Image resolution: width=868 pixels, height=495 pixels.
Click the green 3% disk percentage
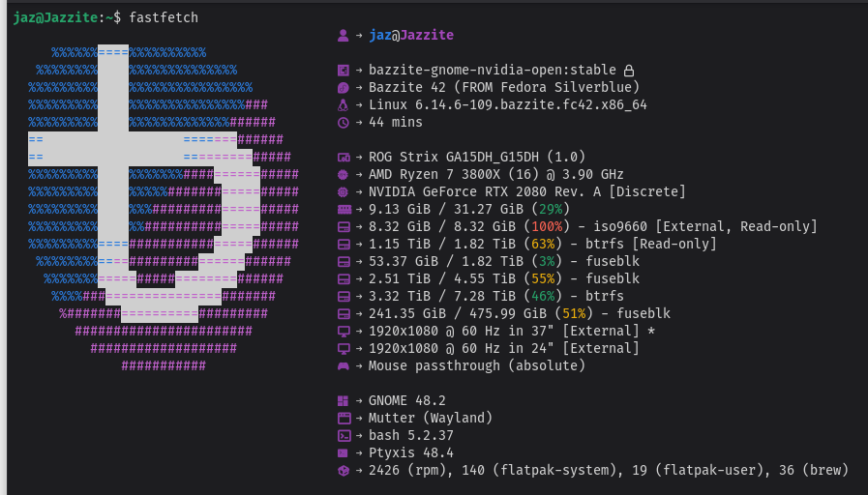point(547,262)
